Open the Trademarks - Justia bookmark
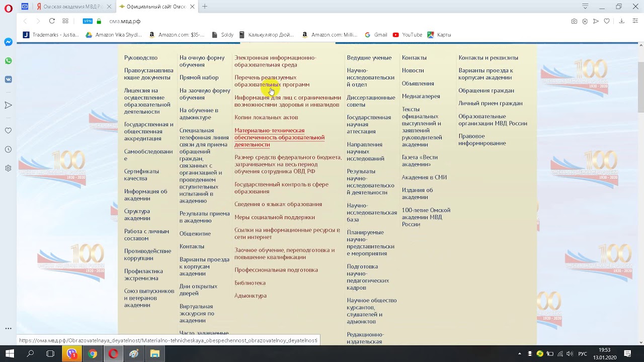 pyautogui.click(x=51, y=35)
